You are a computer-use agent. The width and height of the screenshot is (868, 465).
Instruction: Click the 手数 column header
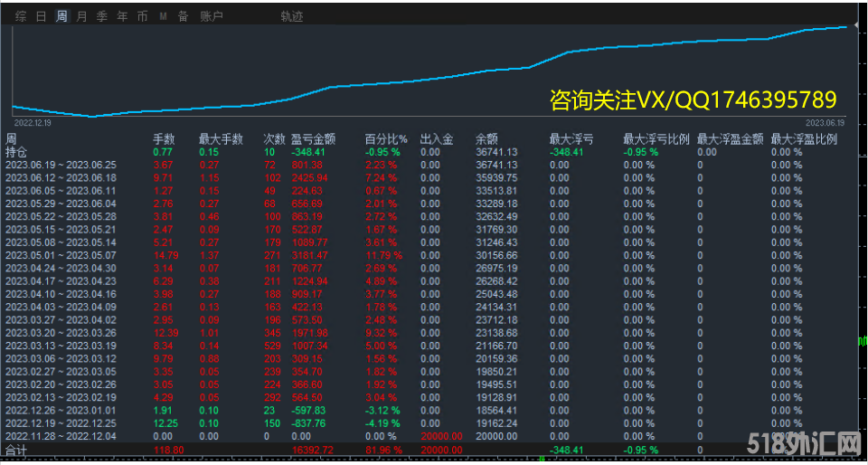(163, 139)
